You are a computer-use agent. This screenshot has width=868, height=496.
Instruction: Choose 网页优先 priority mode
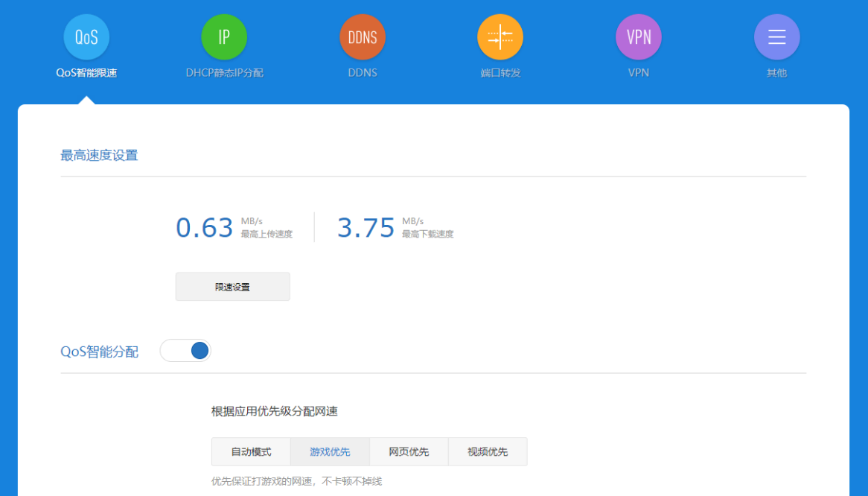click(x=408, y=451)
